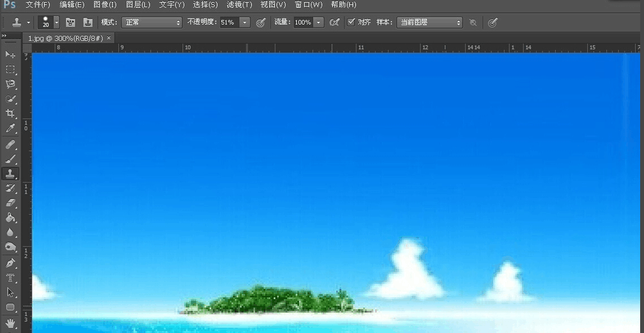Open the 滤镜(T) menu

click(239, 5)
